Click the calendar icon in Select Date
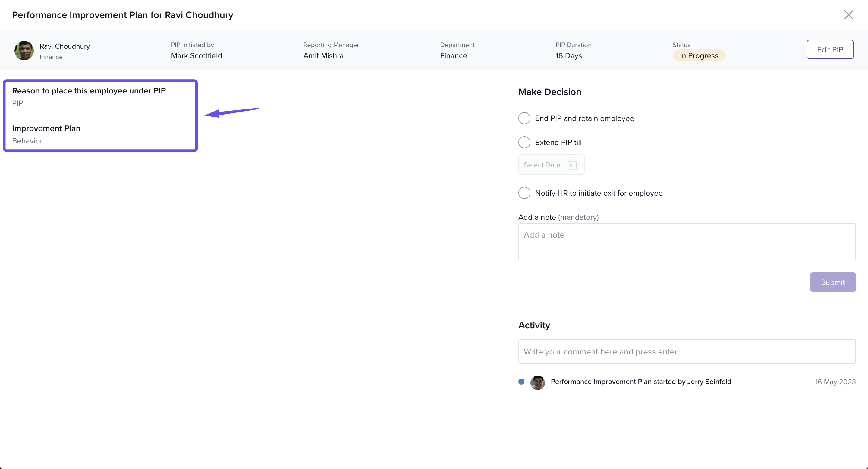The image size is (868, 469). (x=572, y=165)
